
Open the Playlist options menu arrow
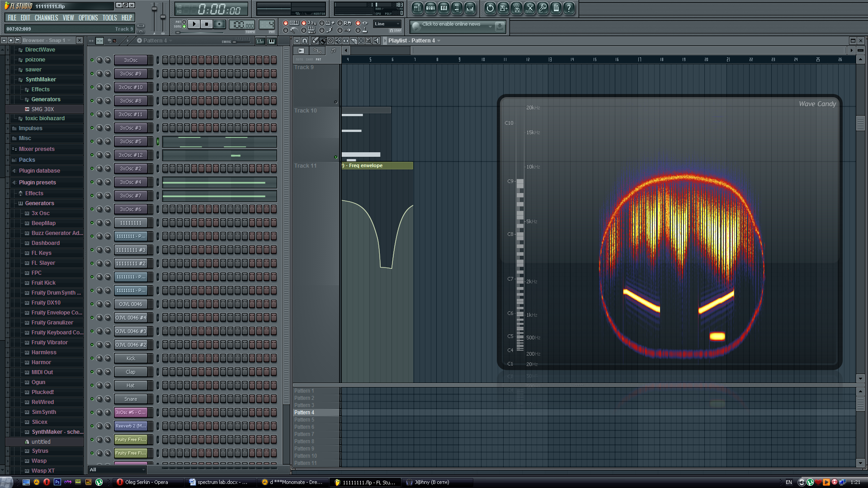click(297, 41)
